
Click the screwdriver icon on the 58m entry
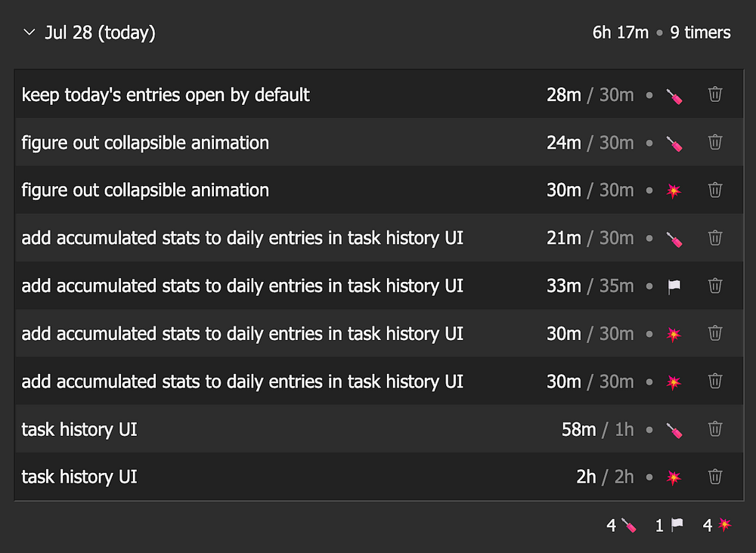coord(674,430)
